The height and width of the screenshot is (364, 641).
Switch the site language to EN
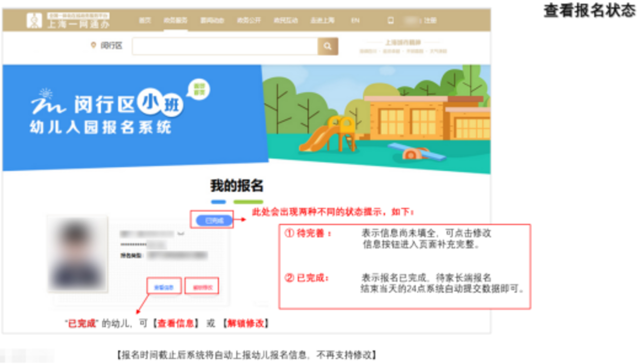pyautogui.click(x=356, y=19)
